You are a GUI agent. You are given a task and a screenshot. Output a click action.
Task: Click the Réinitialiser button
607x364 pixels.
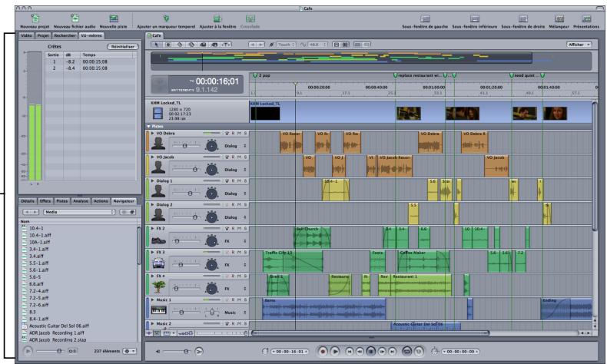[x=123, y=46]
